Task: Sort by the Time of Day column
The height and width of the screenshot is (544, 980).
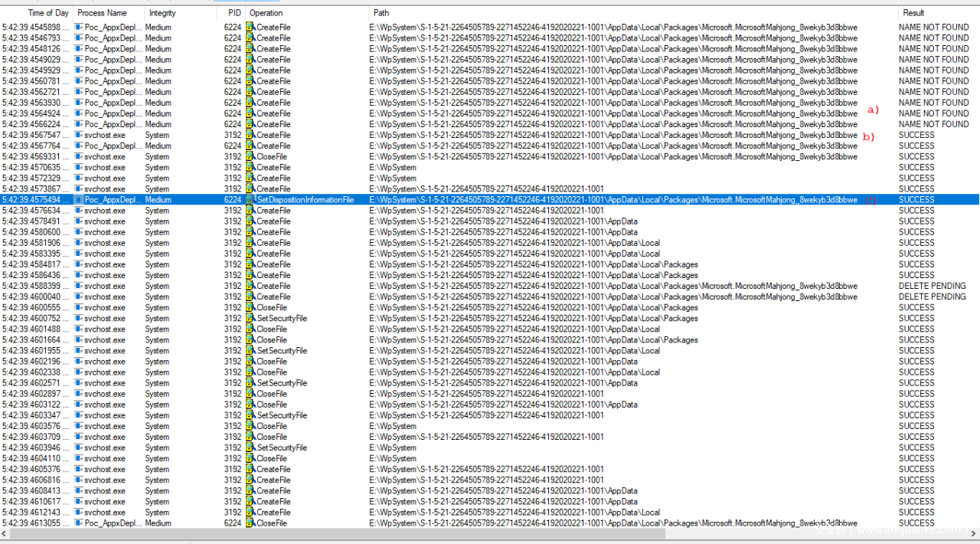Action: point(47,13)
